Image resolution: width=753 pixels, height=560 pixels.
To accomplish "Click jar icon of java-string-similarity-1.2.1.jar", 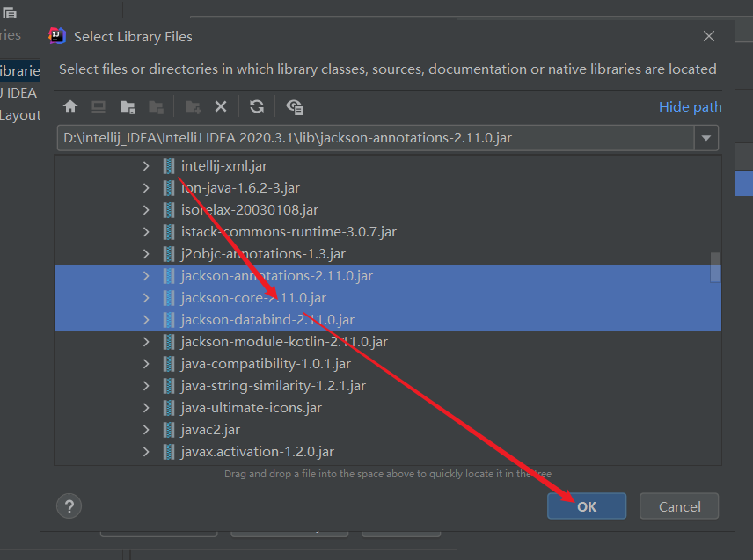I will pyautogui.click(x=169, y=386).
